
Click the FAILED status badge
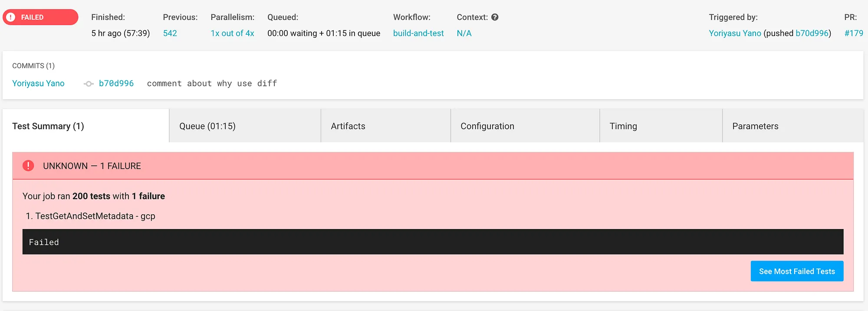click(x=40, y=17)
